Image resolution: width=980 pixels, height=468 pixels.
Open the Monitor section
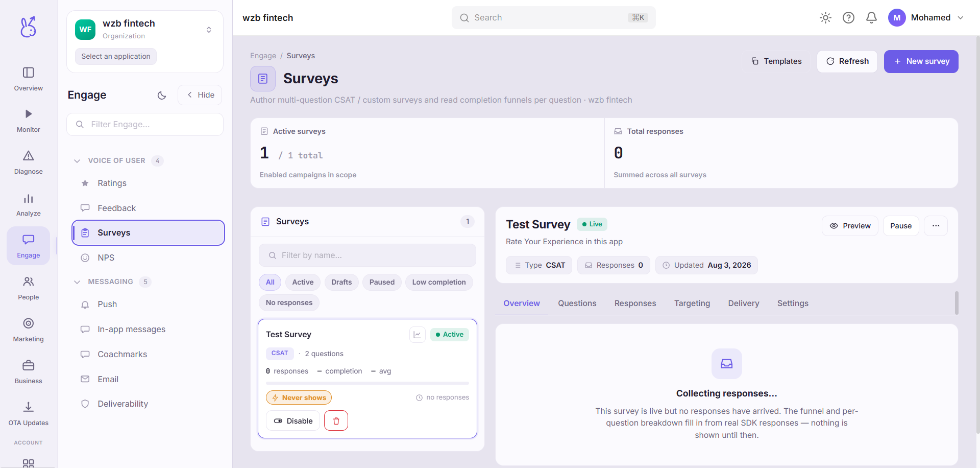coord(28,121)
